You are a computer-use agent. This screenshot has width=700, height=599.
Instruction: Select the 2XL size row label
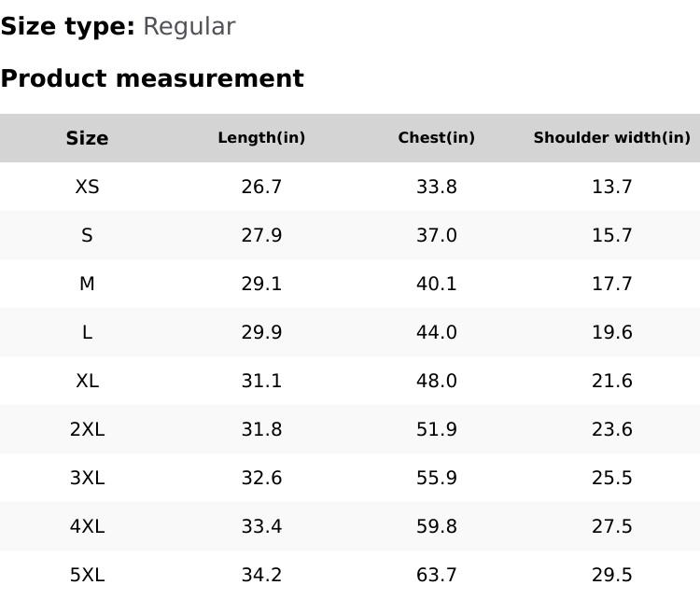87,429
